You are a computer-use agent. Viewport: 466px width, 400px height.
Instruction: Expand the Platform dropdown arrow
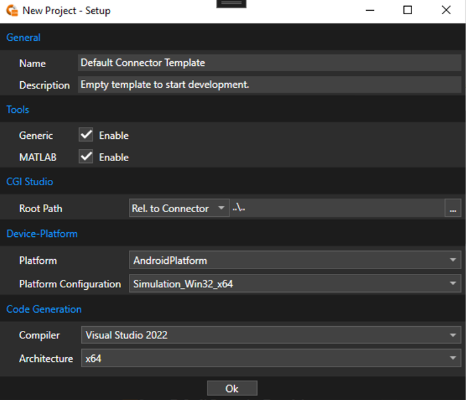(x=453, y=260)
